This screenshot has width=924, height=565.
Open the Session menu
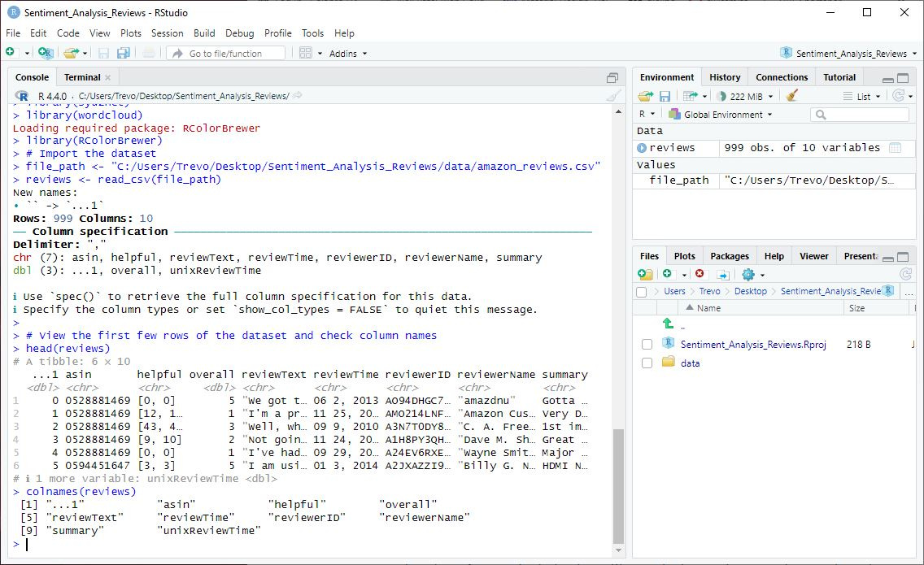click(x=168, y=33)
